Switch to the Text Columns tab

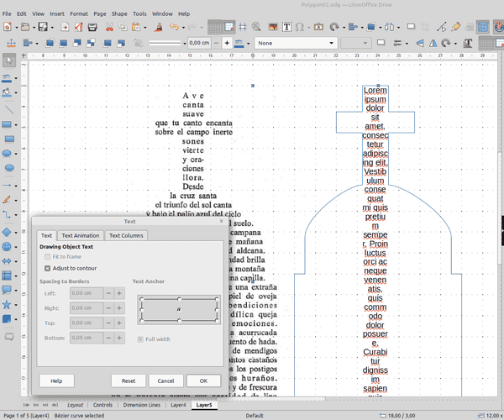[126, 235]
